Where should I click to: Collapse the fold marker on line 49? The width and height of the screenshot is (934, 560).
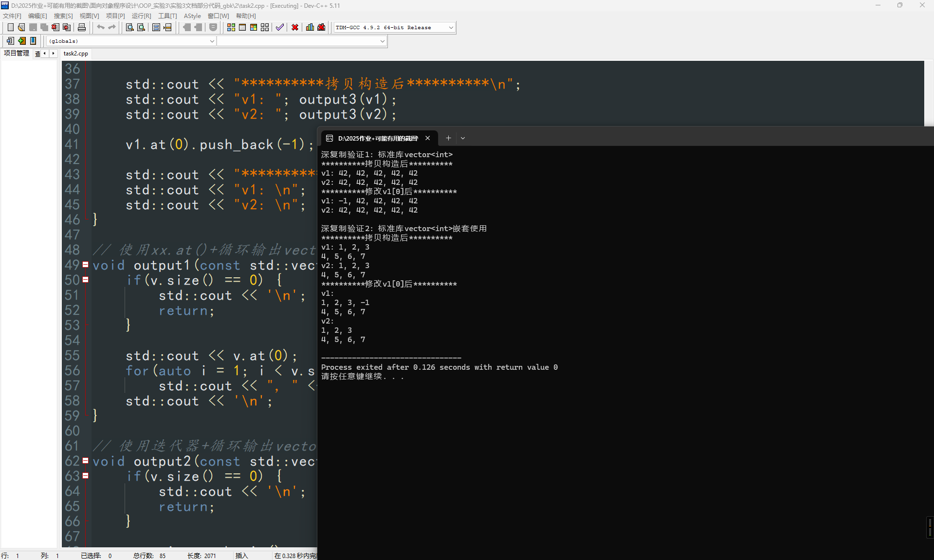86,265
